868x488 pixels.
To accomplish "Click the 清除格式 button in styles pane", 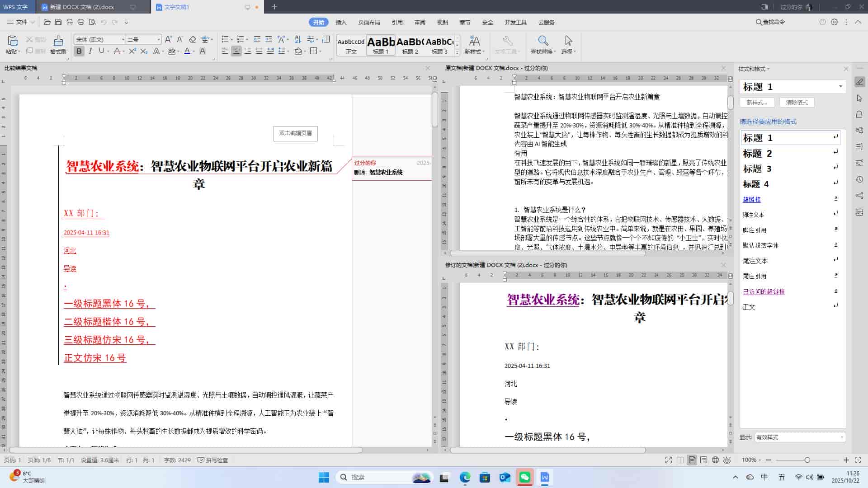I will (797, 102).
